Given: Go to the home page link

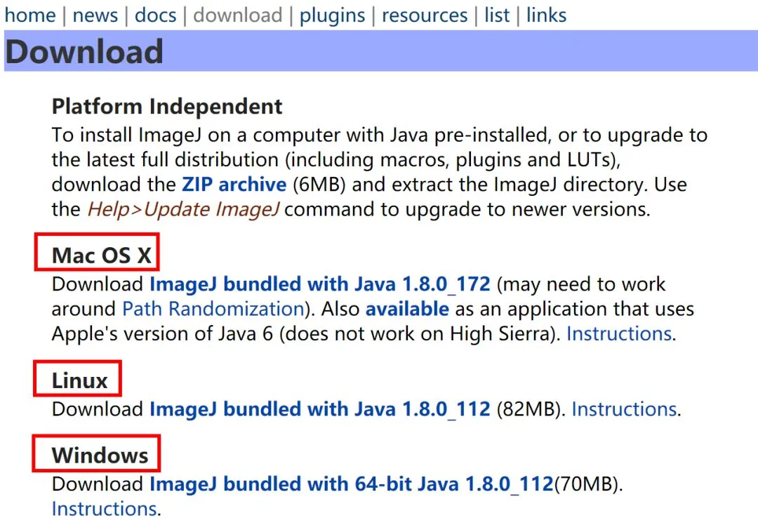Looking at the screenshot, I should (x=30, y=15).
